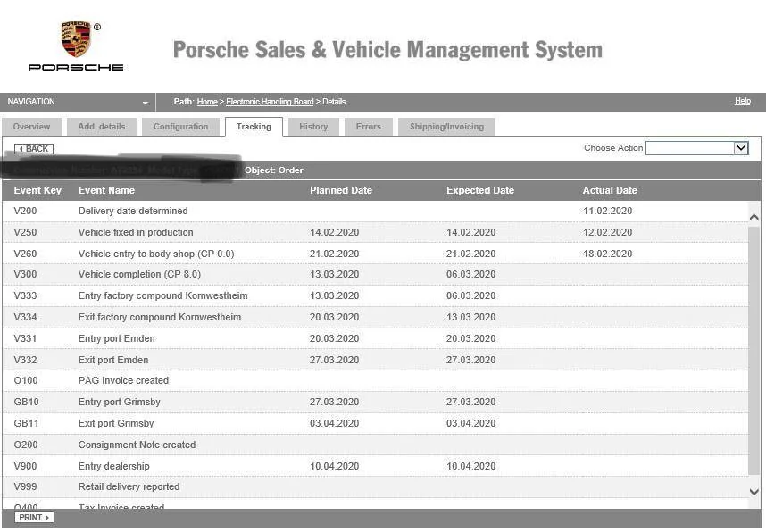Click the V999 event key

(x=25, y=487)
